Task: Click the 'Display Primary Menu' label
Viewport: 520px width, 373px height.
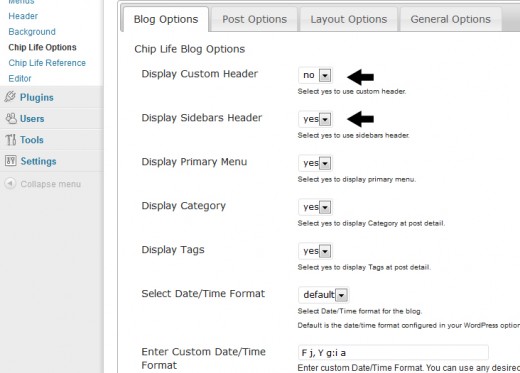Action: tap(194, 162)
